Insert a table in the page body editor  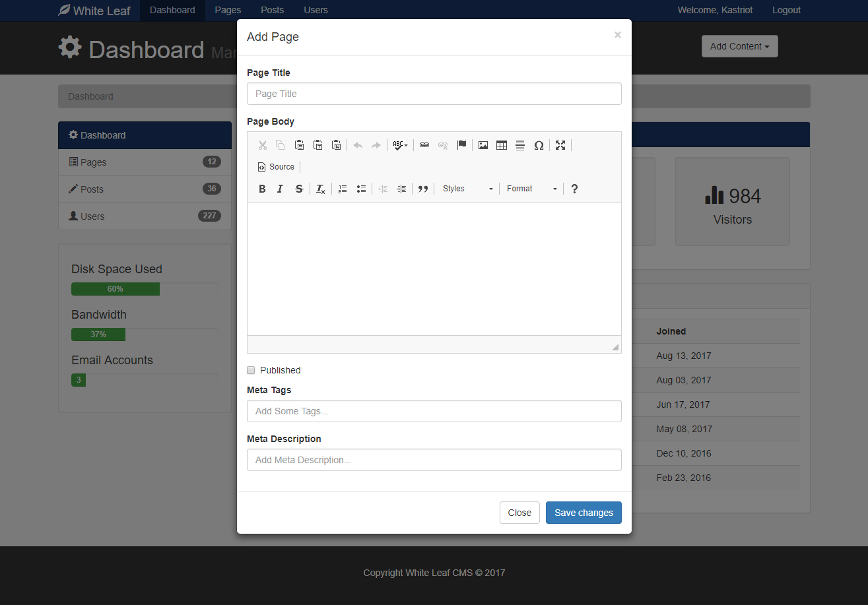pos(502,144)
